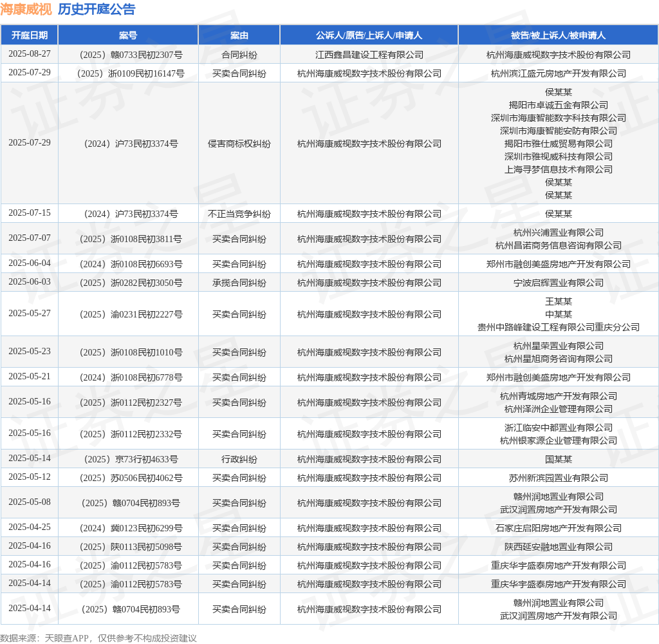
Task: Click case number (2025)浙0109民初16147号
Action: pyautogui.click(x=128, y=73)
